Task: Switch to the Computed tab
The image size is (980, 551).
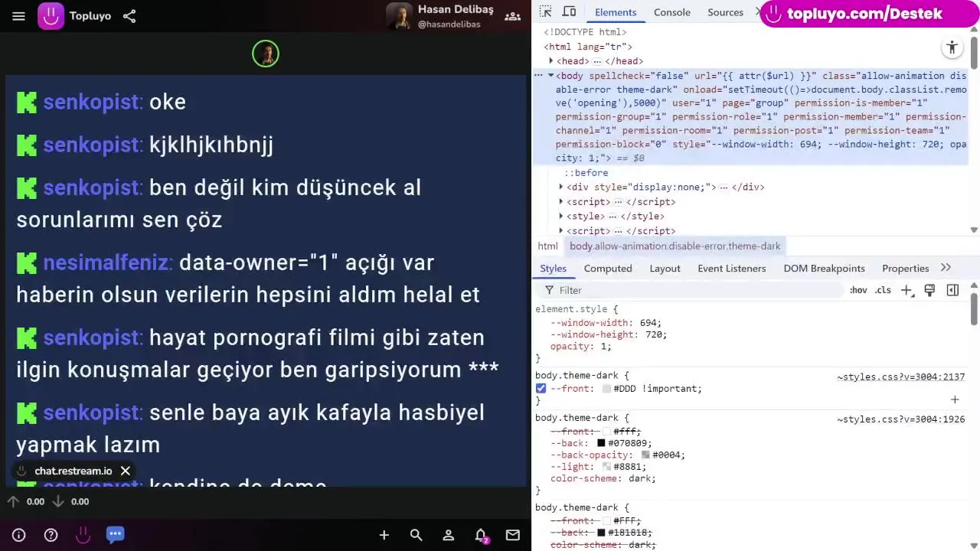Action: 608,269
